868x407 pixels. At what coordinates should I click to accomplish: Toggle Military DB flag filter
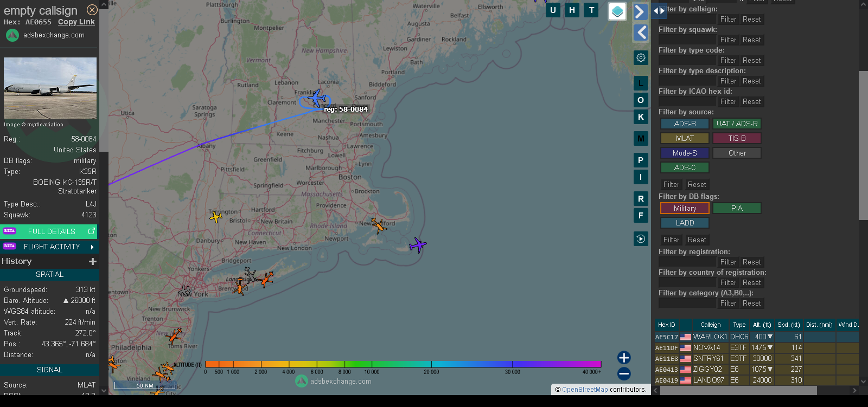[685, 208]
